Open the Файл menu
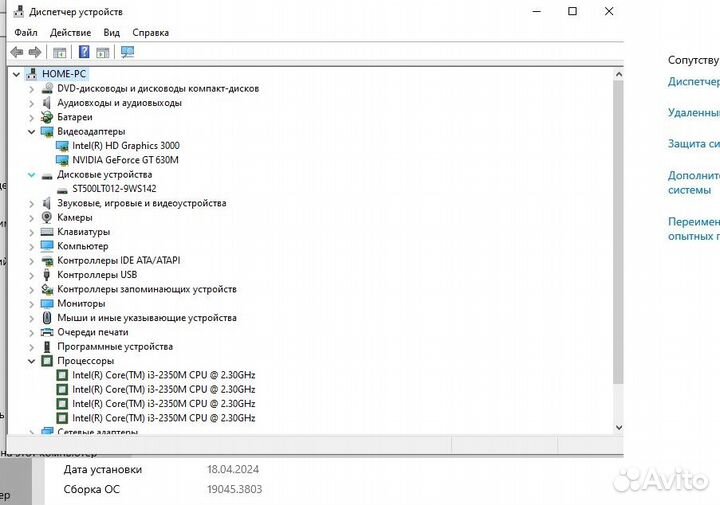This screenshot has width=720, height=505. (x=26, y=33)
